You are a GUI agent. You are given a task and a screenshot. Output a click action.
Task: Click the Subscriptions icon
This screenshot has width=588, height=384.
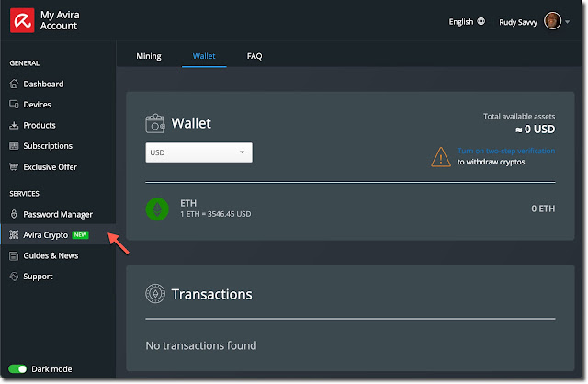tap(14, 146)
